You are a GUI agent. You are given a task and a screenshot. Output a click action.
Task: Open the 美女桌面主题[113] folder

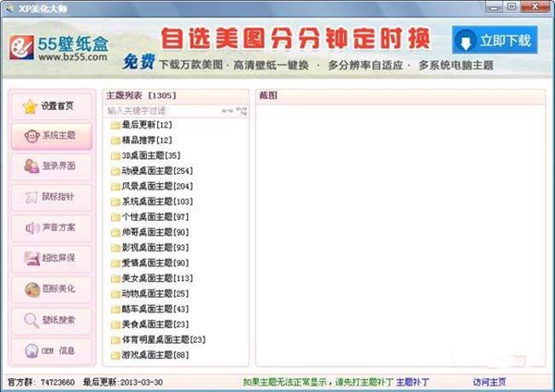pyautogui.click(x=152, y=278)
